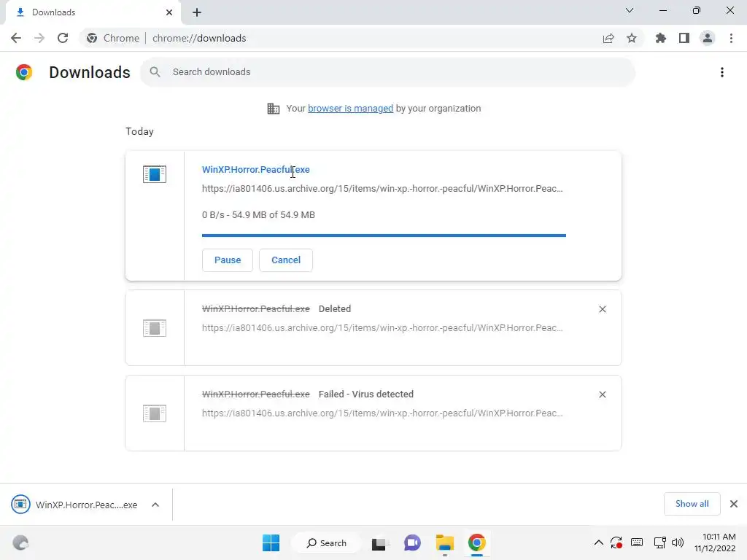
Task: Cancel the in-progress download
Action: point(286,260)
